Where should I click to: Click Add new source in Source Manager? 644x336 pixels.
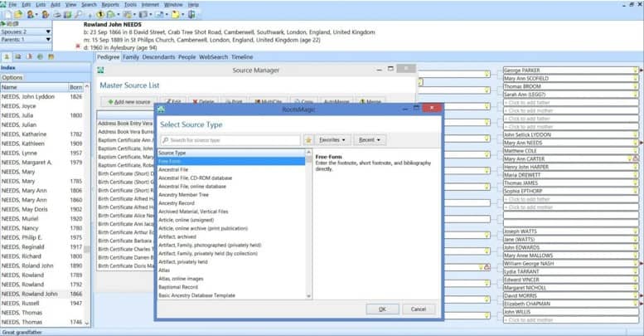(x=129, y=101)
